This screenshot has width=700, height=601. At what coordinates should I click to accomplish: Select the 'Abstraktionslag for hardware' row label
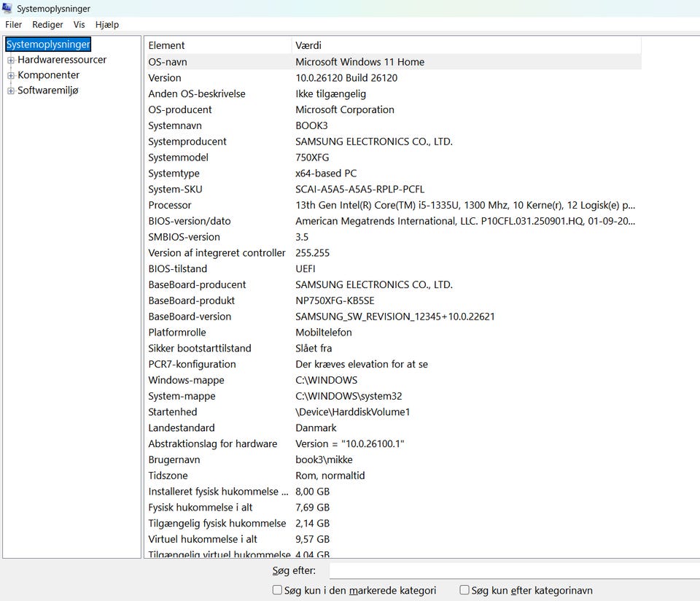pos(212,444)
